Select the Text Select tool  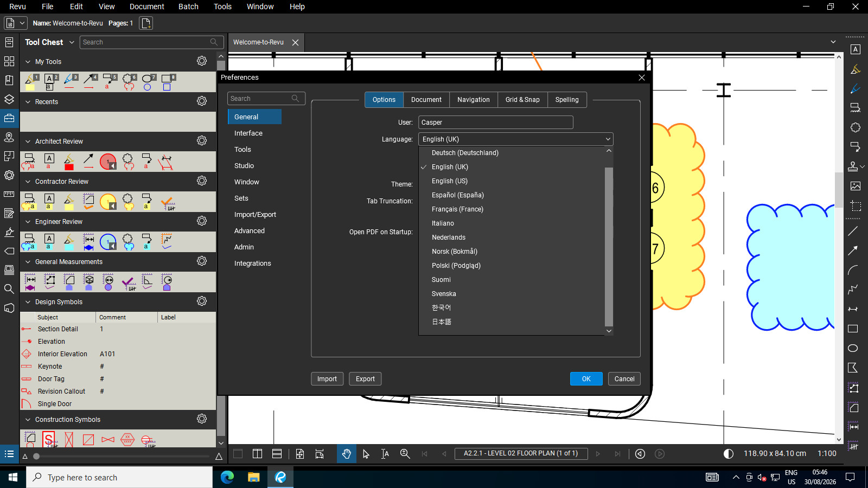385,454
